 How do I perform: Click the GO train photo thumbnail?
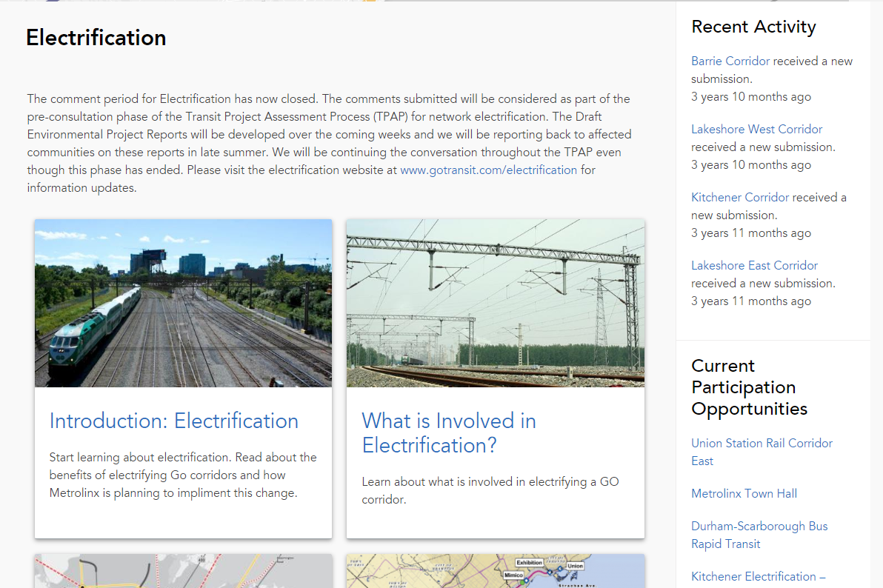pos(183,303)
